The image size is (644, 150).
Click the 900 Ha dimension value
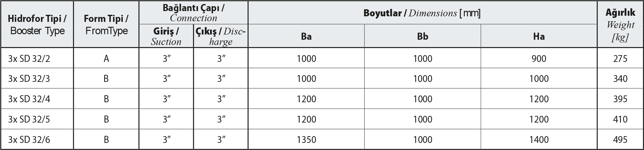point(539,58)
